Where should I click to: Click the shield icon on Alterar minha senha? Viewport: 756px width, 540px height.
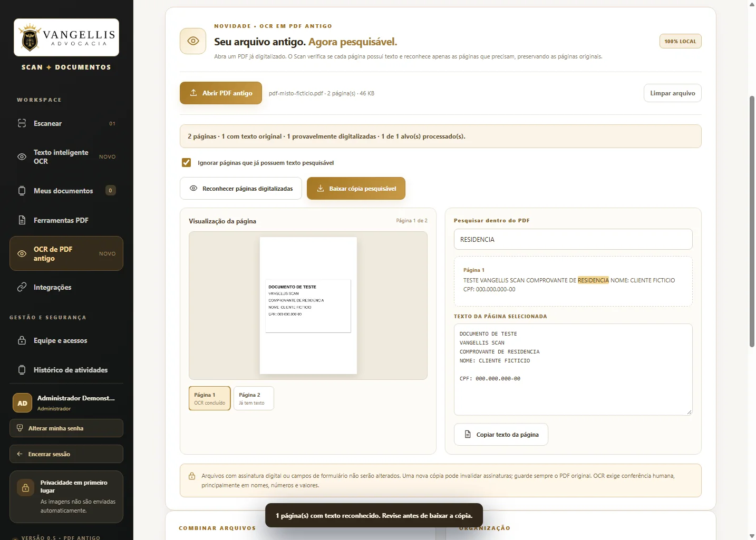click(20, 428)
